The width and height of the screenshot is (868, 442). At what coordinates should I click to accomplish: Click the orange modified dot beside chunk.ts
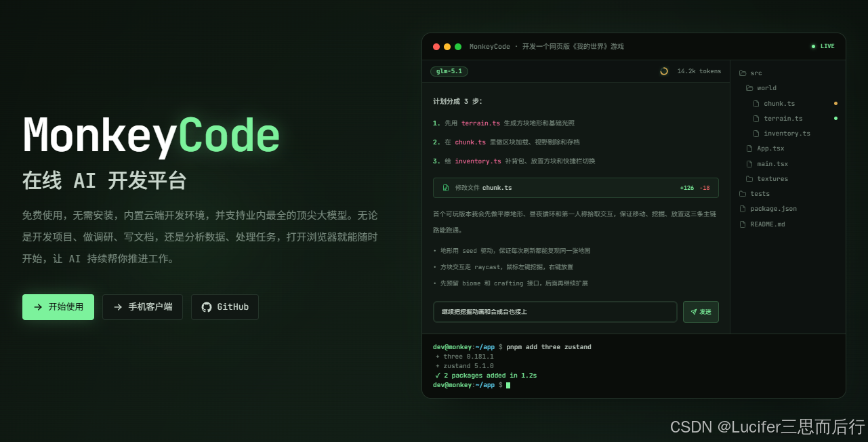tap(835, 104)
